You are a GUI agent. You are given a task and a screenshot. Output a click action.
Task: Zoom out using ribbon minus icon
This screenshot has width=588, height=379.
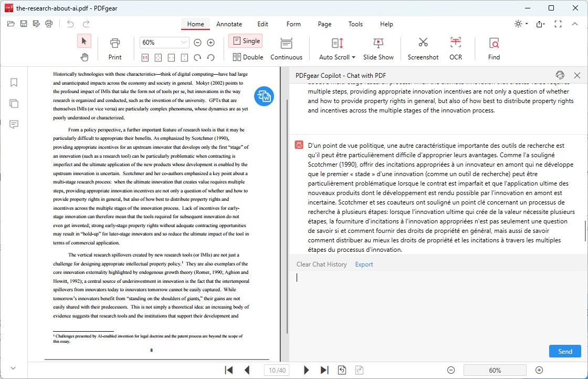click(197, 43)
